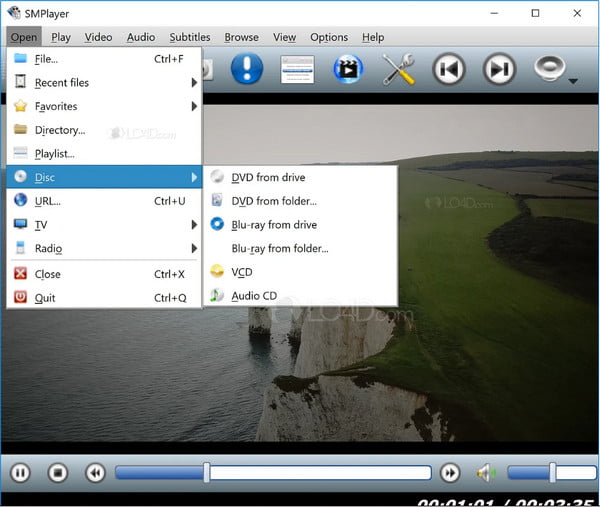
Task: Select Directory... menu entry
Action: (x=104, y=130)
